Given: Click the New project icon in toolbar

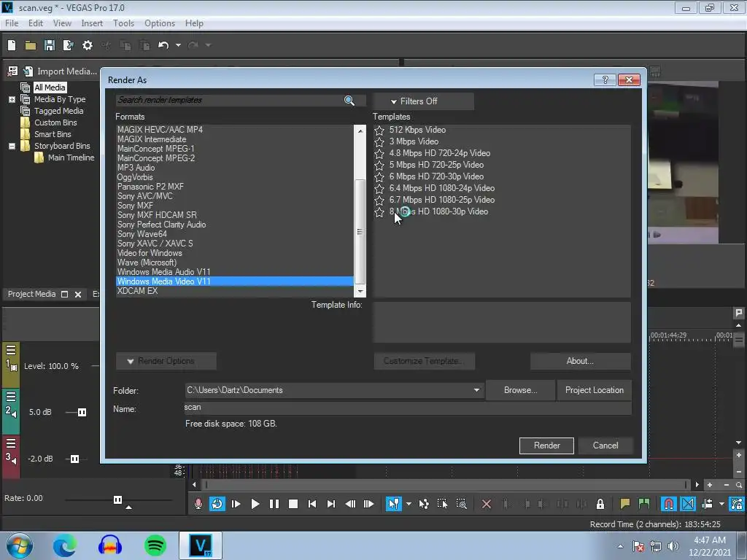Looking at the screenshot, I should [12, 45].
